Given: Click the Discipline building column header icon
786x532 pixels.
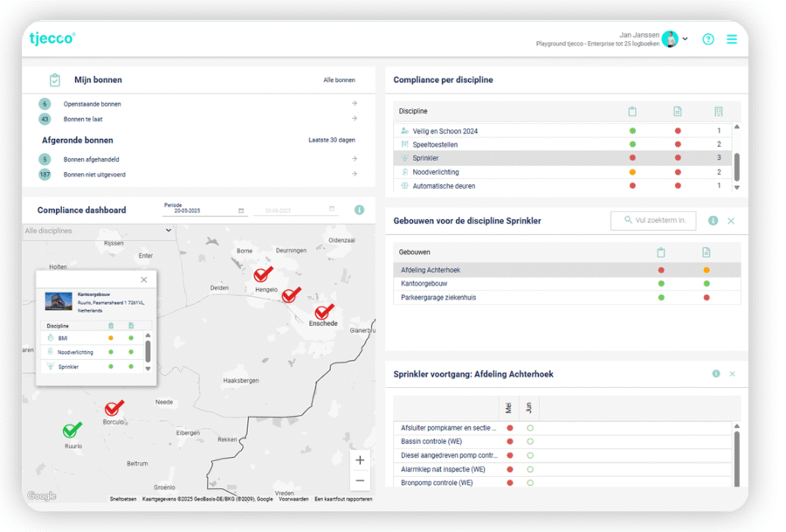Looking at the screenshot, I should pos(719,111).
